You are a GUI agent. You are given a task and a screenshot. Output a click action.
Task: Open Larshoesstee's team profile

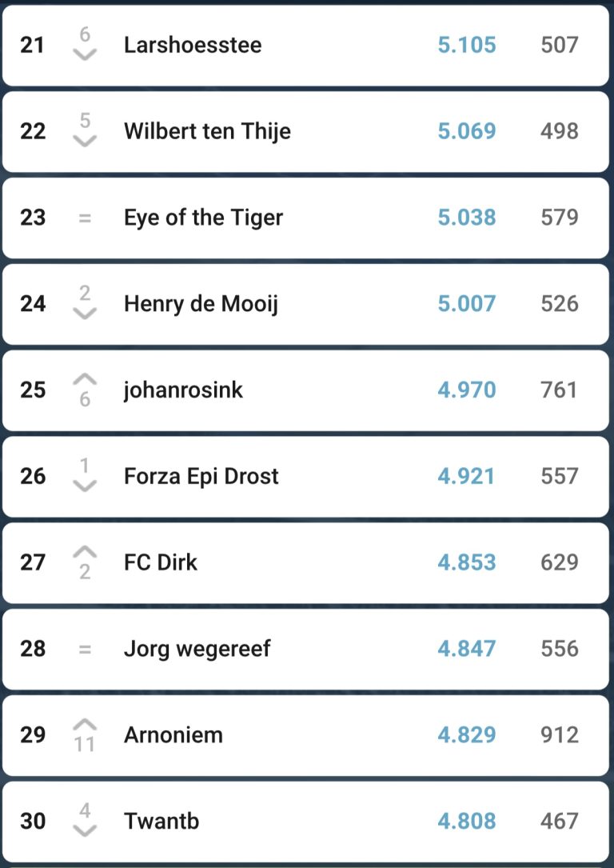(x=193, y=45)
